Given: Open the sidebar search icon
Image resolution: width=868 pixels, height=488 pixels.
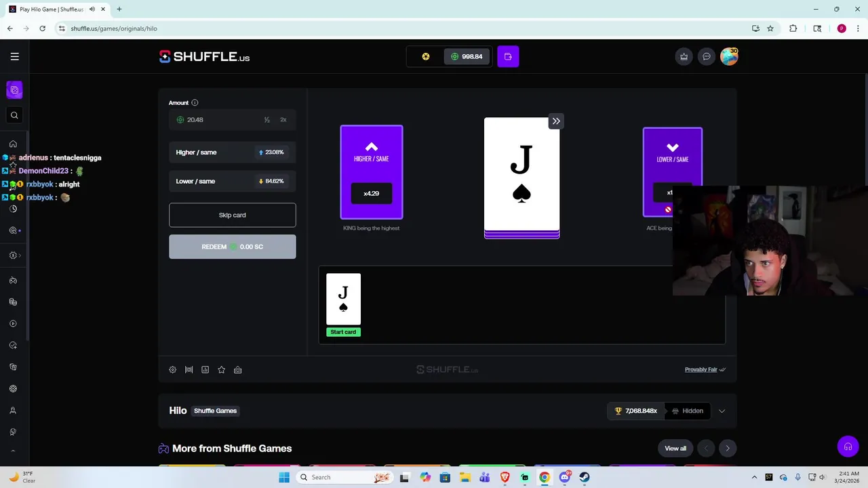Looking at the screenshot, I should pyautogui.click(x=14, y=115).
